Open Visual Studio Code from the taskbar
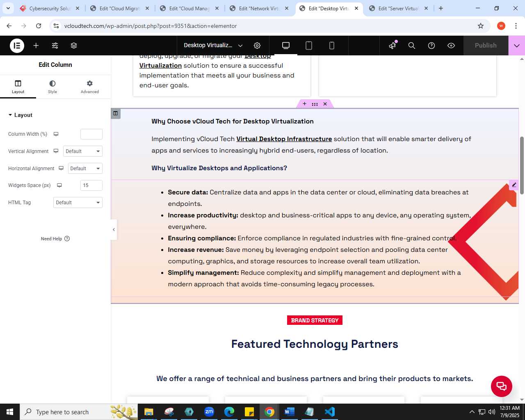 click(x=329, y=412)
